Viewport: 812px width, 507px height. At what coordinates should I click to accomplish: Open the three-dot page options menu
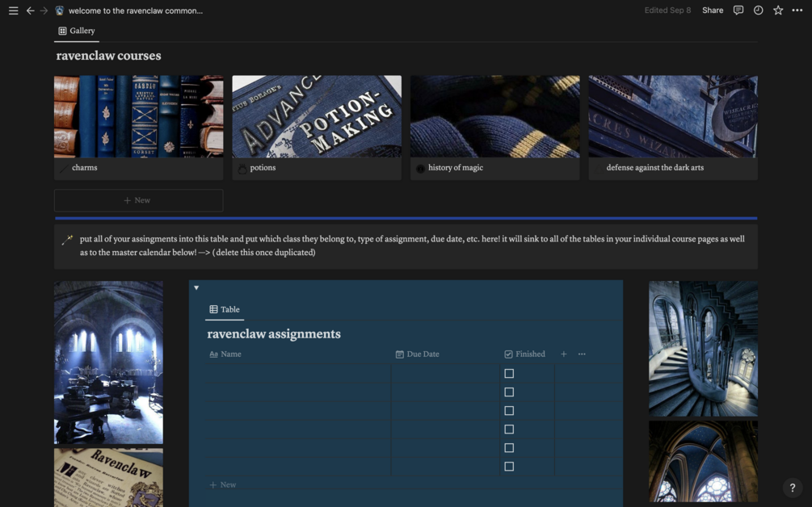797,10
